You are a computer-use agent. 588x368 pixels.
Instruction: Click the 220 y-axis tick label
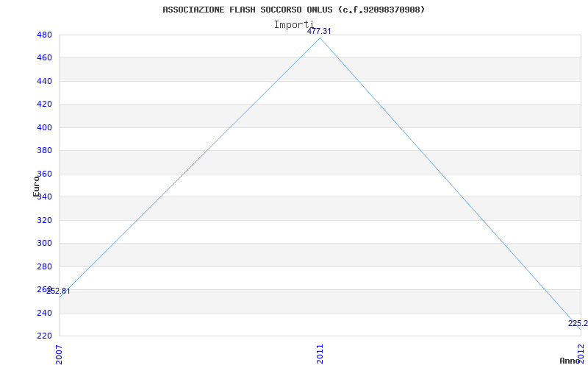(44, 336)
